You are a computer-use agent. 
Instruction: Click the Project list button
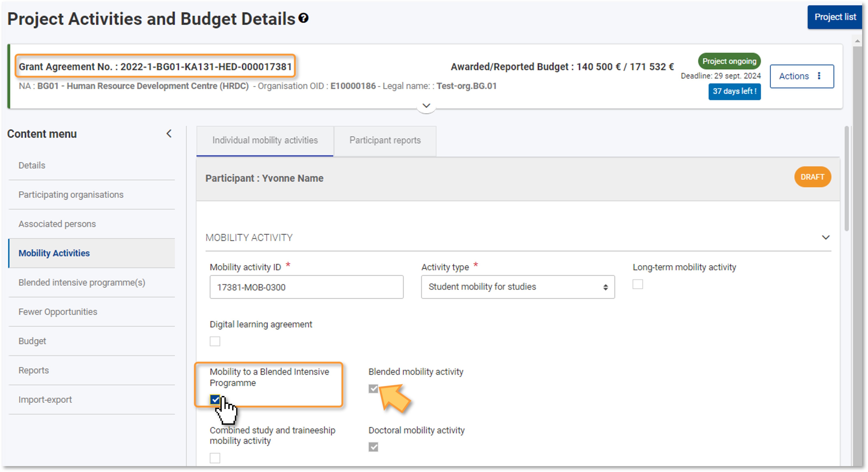tap(835, 17)
